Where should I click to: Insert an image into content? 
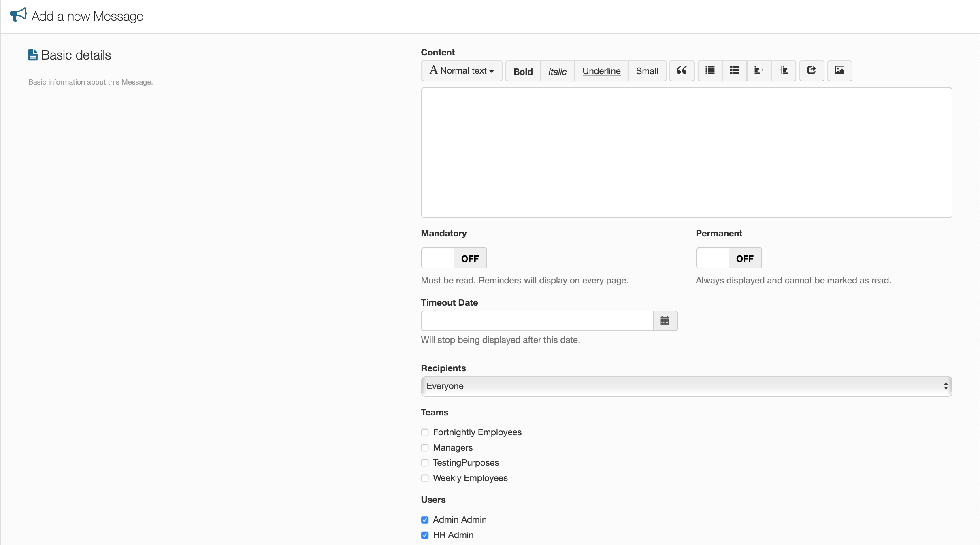pos(839,71)
